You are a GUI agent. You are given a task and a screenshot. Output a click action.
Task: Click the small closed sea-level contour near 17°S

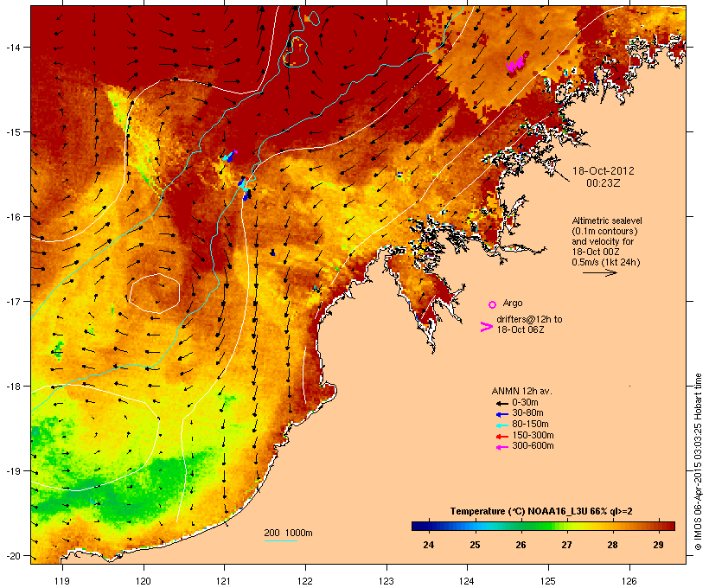click(155, 293)
